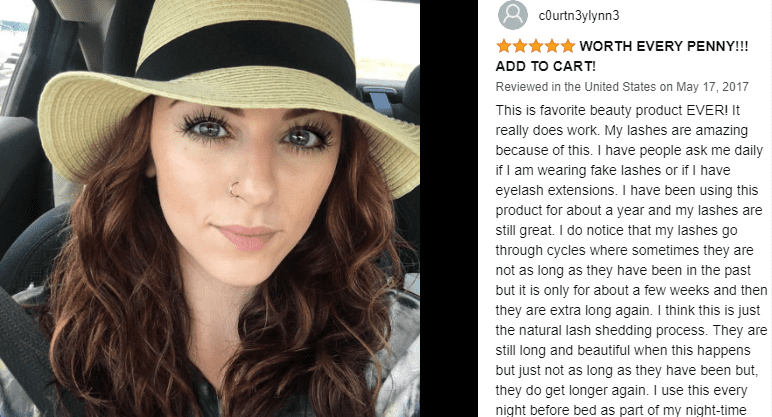This screenshot has width=772, height=417.
Task: Select the third orange rating star
Action: [x=536, y=46]
